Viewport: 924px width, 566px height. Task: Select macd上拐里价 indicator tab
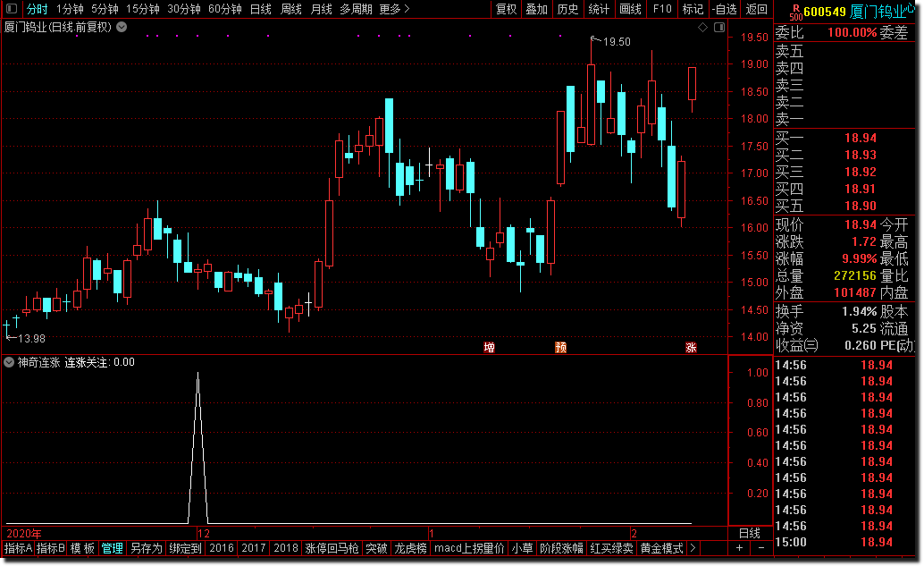coord(469,548)
